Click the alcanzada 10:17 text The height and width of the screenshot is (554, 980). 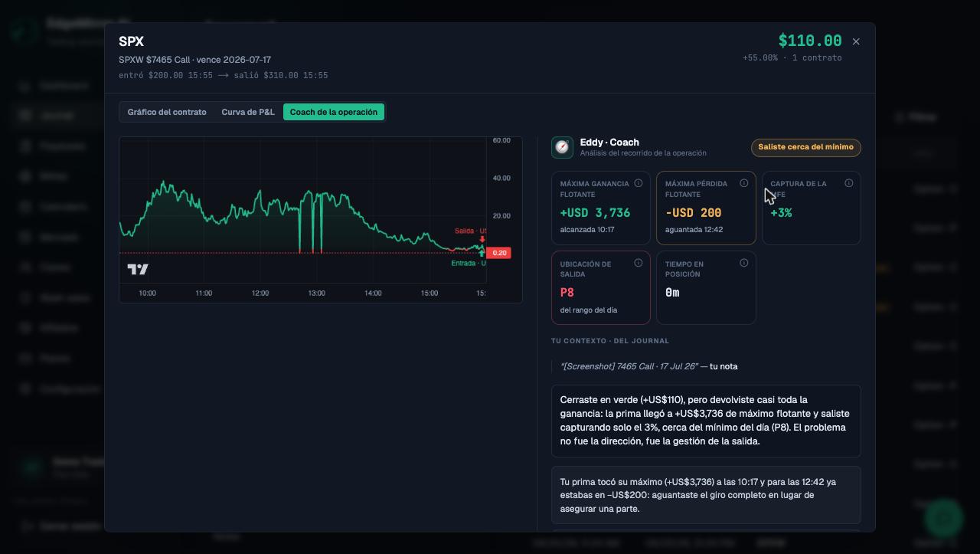(587, 230)
